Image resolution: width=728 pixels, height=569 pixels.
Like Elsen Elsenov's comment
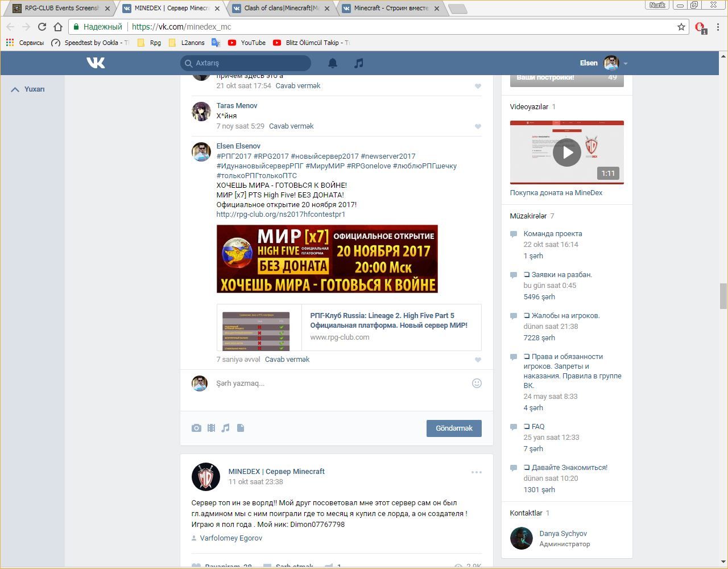(478, 360)
